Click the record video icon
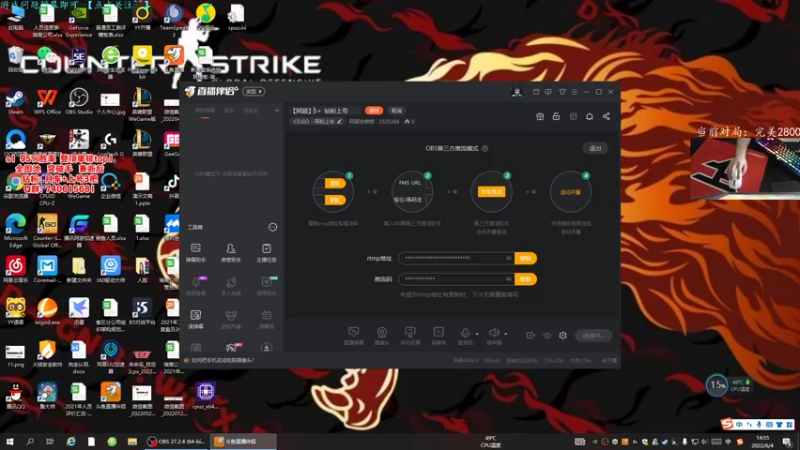The height and width of the screenshot is (450, 800). [531, 335]
